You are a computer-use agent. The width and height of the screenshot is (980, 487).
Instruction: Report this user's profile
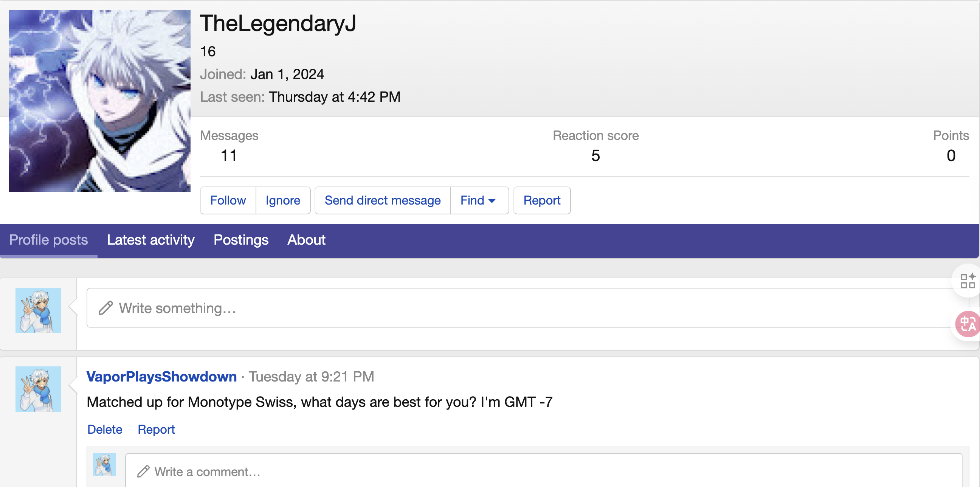541,200
